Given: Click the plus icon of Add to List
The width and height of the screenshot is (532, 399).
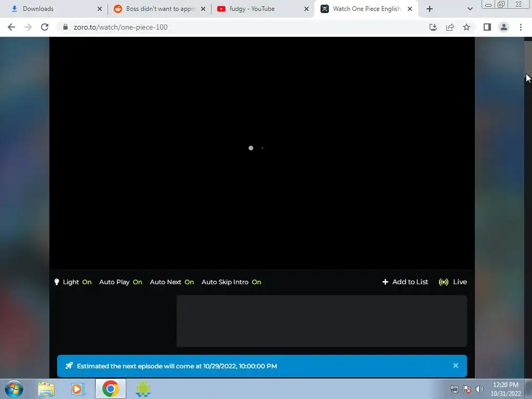Looking at the screenshot, I should (x=385, y=282).
